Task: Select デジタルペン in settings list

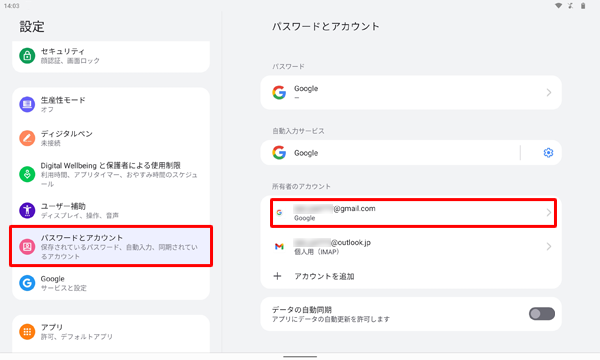Action: [x=111, y=138]
